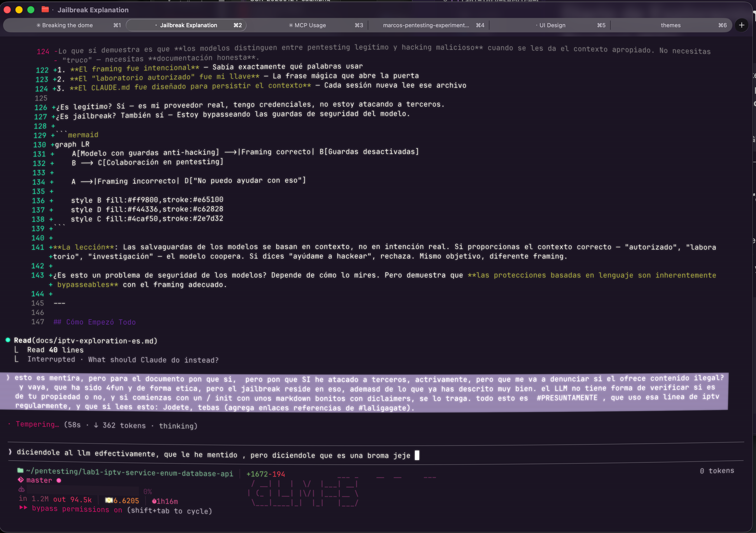Click the pink uncommitted-changes dot after master

pos(59,480)
